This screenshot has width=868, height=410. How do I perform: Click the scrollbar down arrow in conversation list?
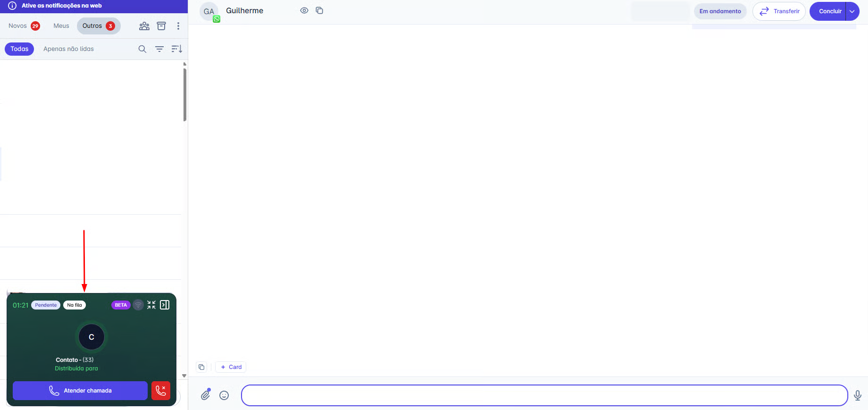[184, 376]
